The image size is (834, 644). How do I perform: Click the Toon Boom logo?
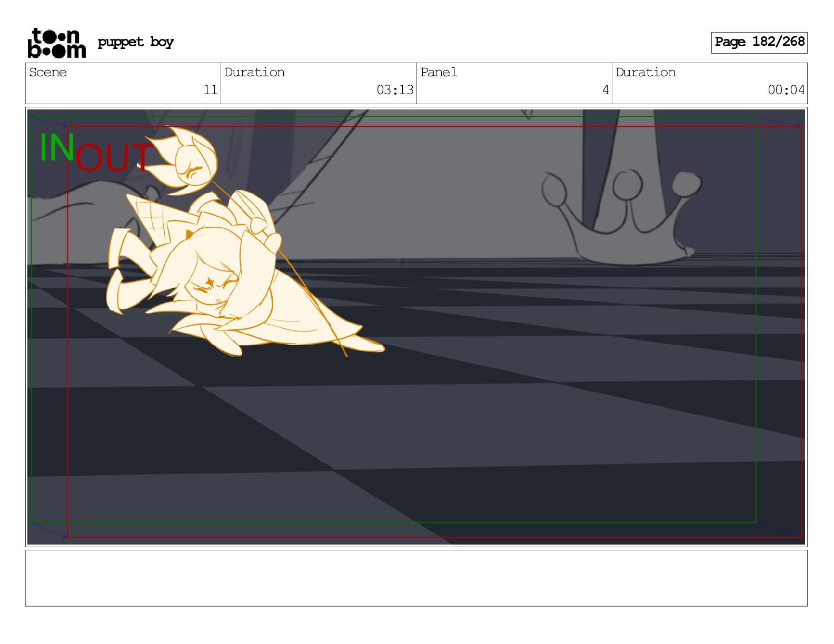coord(56,43)
